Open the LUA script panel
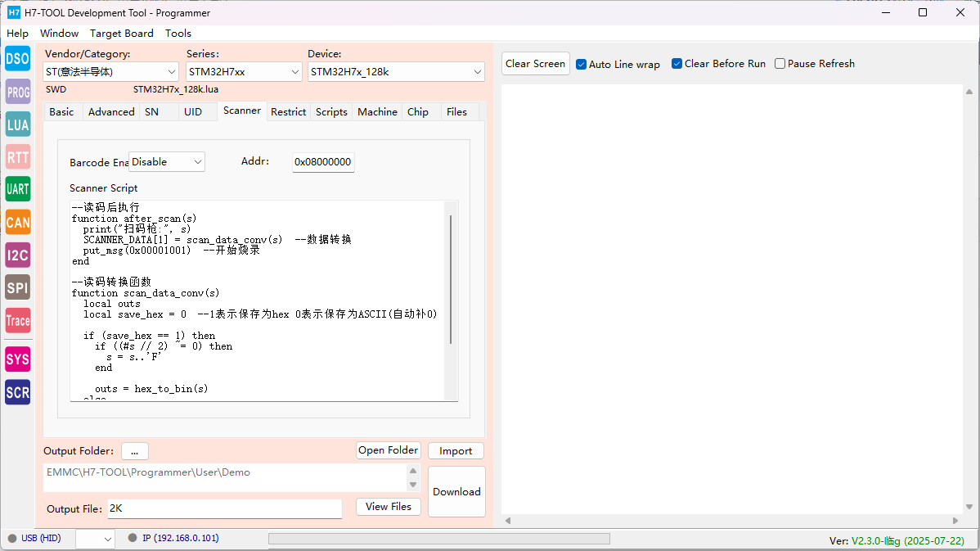980x551 pixels. (17, 124)
